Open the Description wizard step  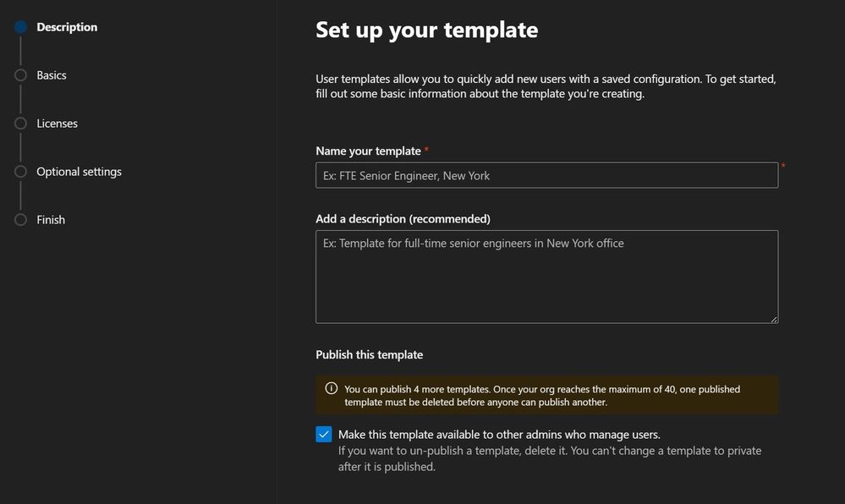point(67,27)
